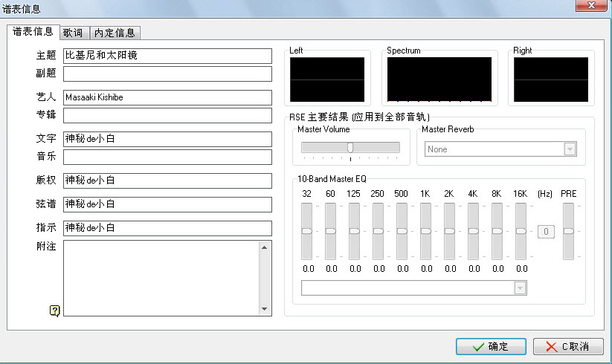Click the 8K EQ band slider
The width and height of the screenshot is (612, 364).
tap(497, 231)
